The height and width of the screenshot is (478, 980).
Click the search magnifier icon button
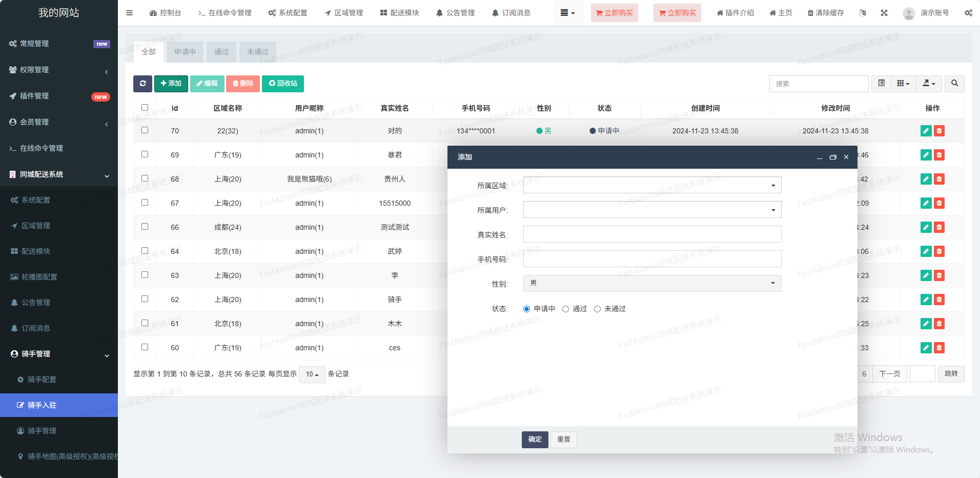[954, 84]
